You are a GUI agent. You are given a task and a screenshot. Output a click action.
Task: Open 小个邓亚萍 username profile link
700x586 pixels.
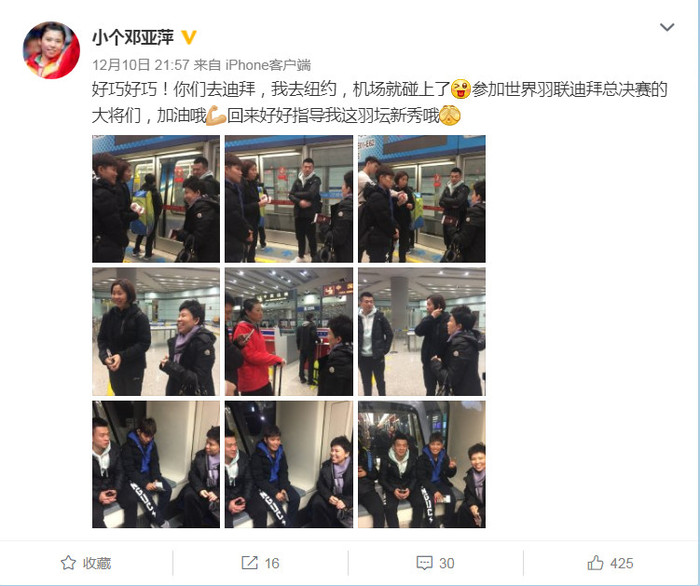[x=133, y=37]
